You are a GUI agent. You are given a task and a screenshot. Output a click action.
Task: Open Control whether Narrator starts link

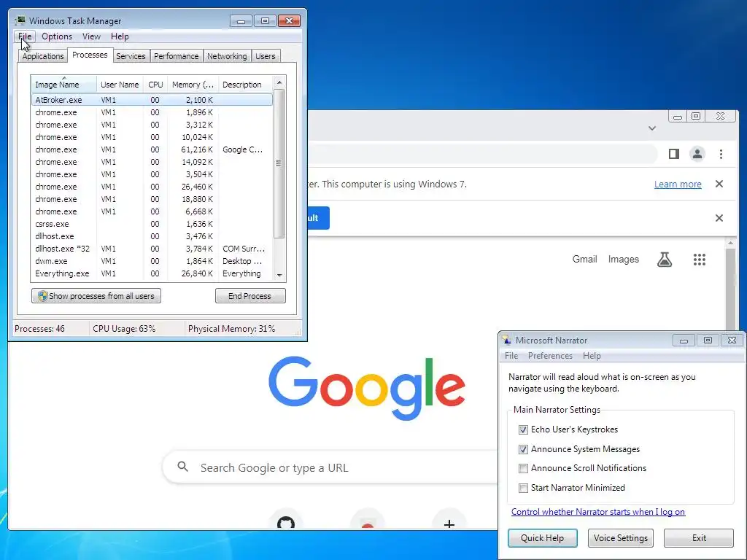[598, 512]
